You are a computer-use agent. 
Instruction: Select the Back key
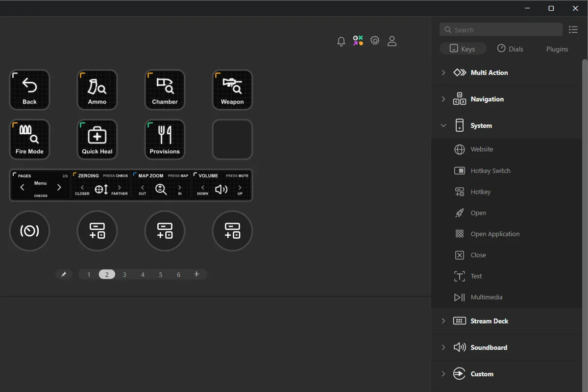(29, 90)
